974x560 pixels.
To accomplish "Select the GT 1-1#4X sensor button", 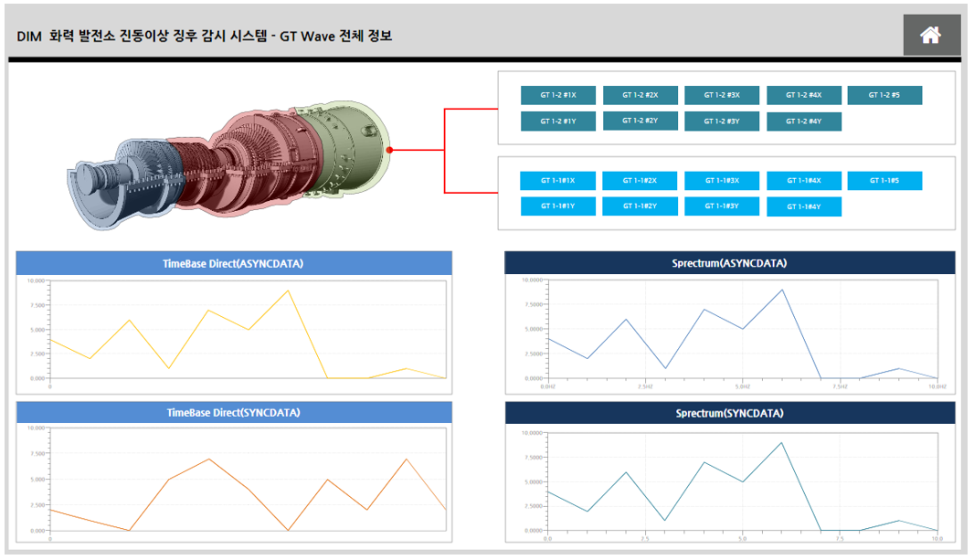I will [804, 181].
